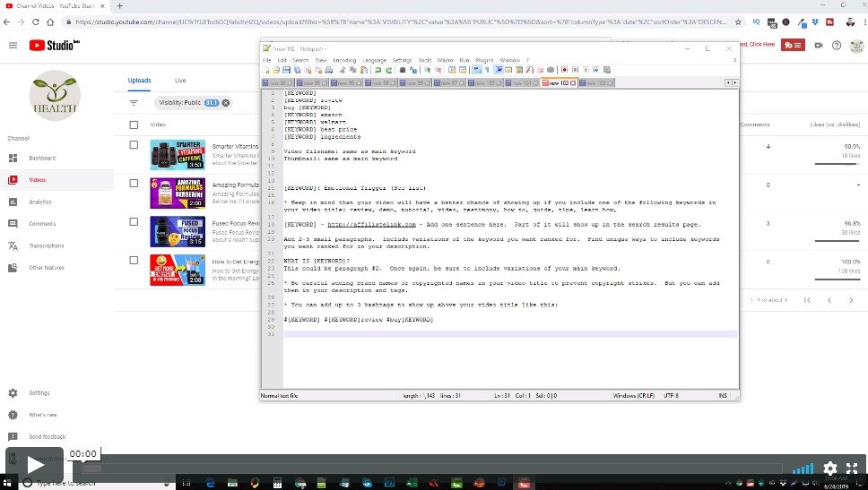Viewport: 868px width, 490px height.
Task: Open Comments icon in Studio sidebar
Action: point(13,224)
